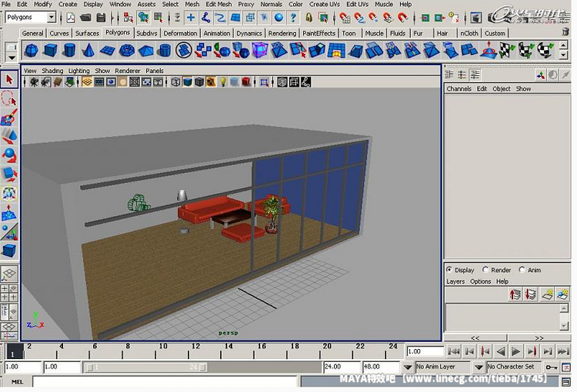
Task: Expand the shelf menu arrow
Action: pyautogui.click(x=12, y=58)
